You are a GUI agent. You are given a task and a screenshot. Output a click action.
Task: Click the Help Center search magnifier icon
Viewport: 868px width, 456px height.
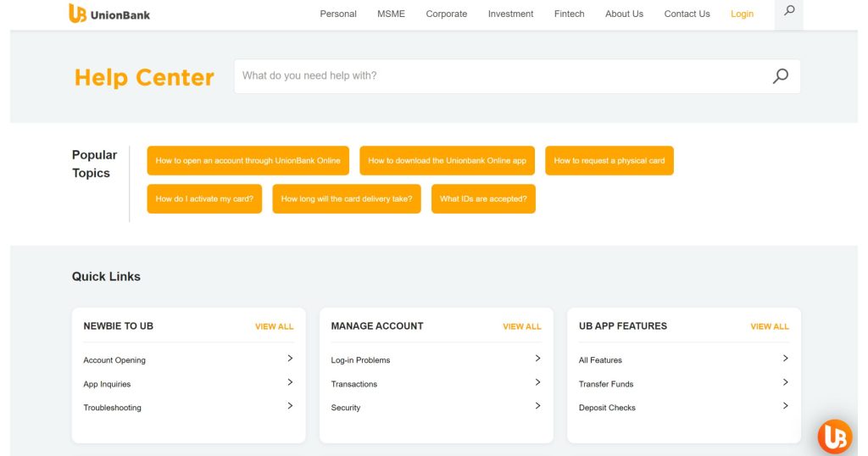(x=781, y=75)
